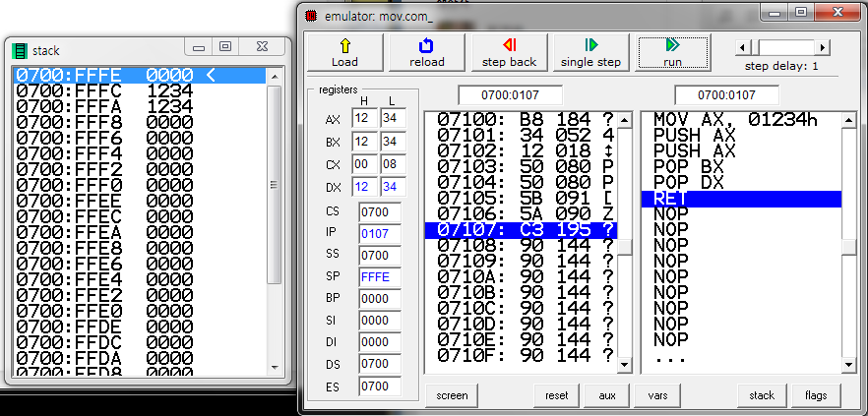Select stack entry 0700:FFFC
Viewport: 868px width, 416px height.
[x=104, y=90]
